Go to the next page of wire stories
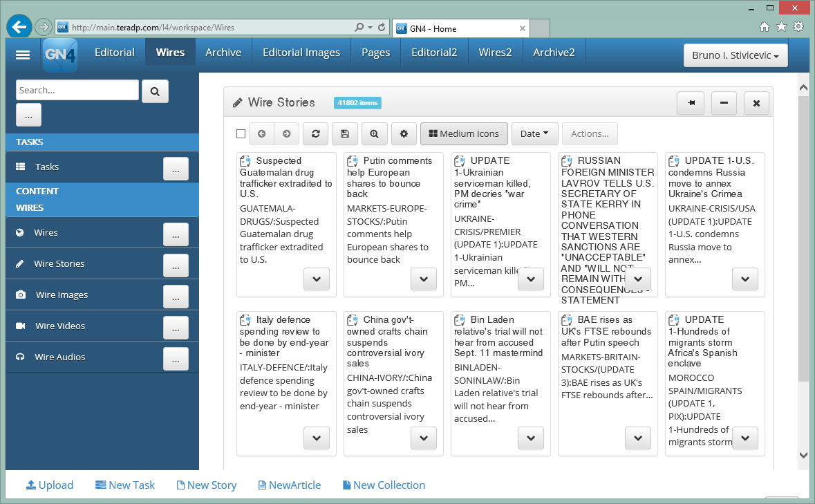 point(286,134)
